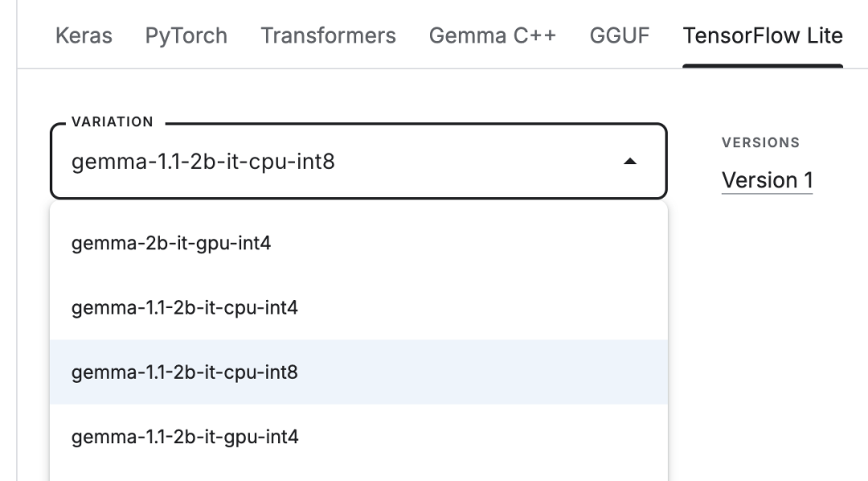Select highlighted gemma-1.1-2b-it-cpu-int8 list option
The height and width of the screenshot is (481, 868).
coord(358,372)
